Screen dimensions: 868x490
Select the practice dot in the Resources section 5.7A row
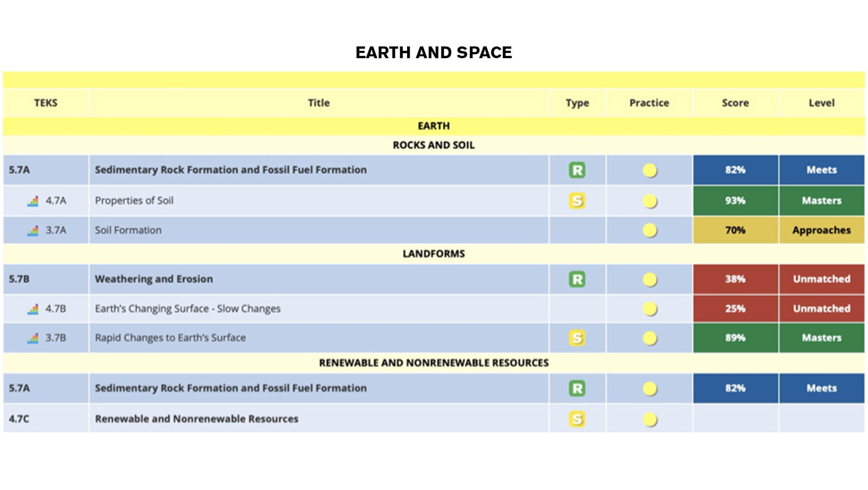(x=650, y=389)
